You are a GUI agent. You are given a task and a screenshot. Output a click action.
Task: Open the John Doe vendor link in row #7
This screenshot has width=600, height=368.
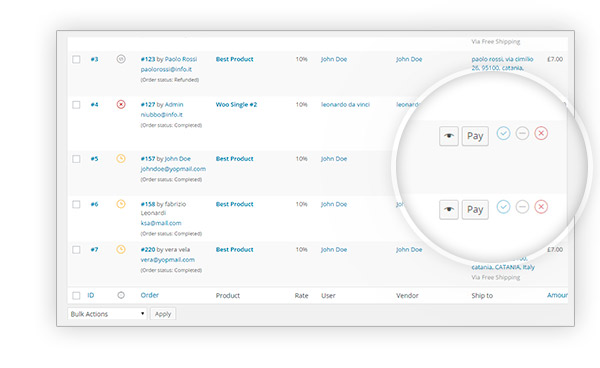[x=409, y=250]
